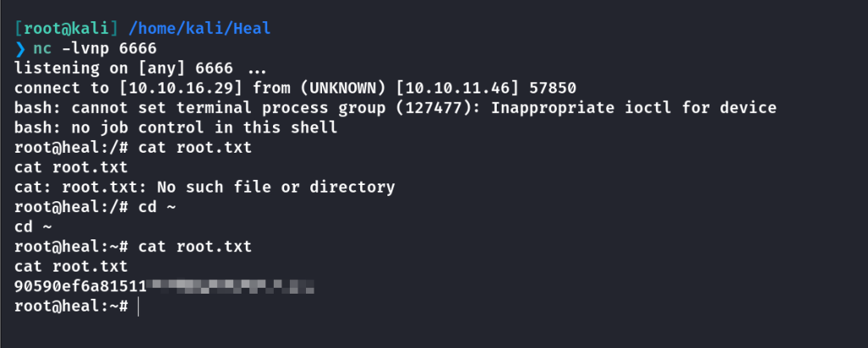Click the "root@heal:~# cat root.txt" command line
The height and width of the screenshot is (348, 868).
tap(133, 246)
